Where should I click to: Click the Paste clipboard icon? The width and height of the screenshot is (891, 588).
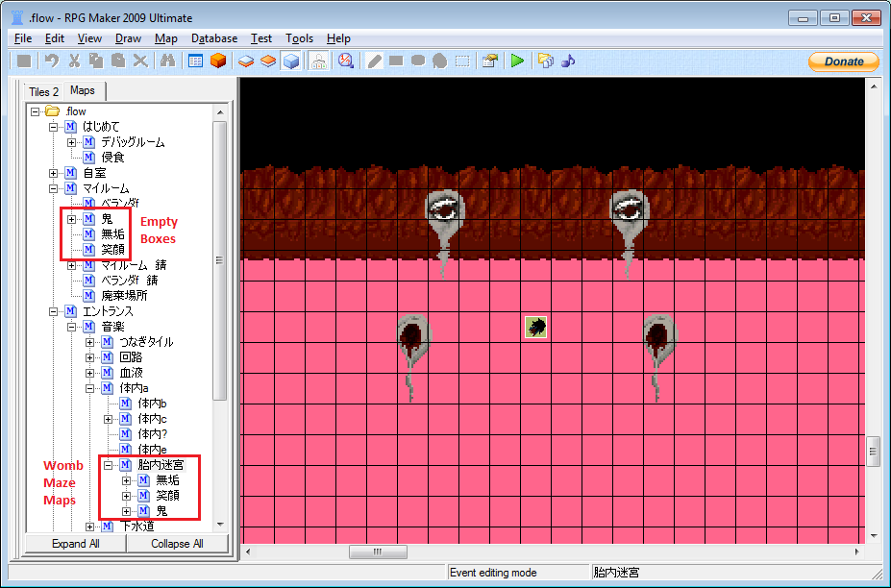(118, 61)
